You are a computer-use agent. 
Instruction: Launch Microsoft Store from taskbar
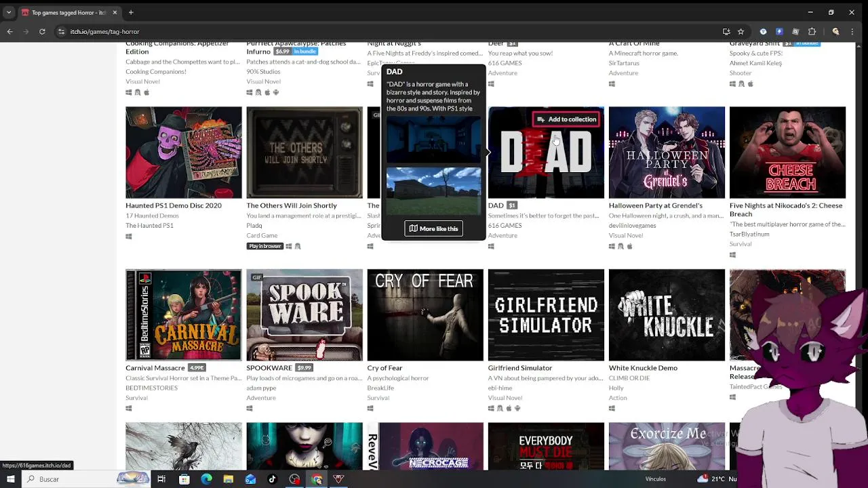[184, 479]
